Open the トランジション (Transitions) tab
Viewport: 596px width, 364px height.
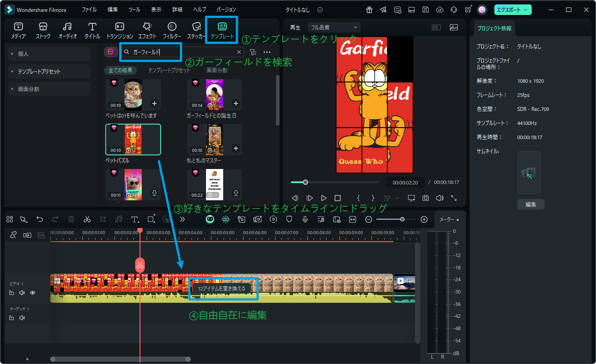[x=120, y=31]
